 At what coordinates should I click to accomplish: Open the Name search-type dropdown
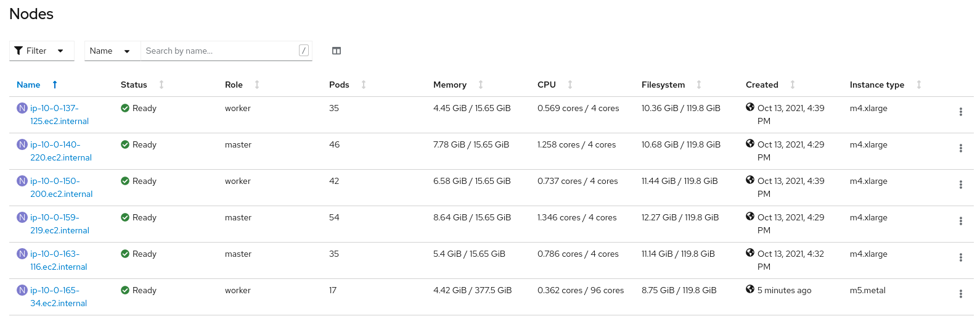110,51
